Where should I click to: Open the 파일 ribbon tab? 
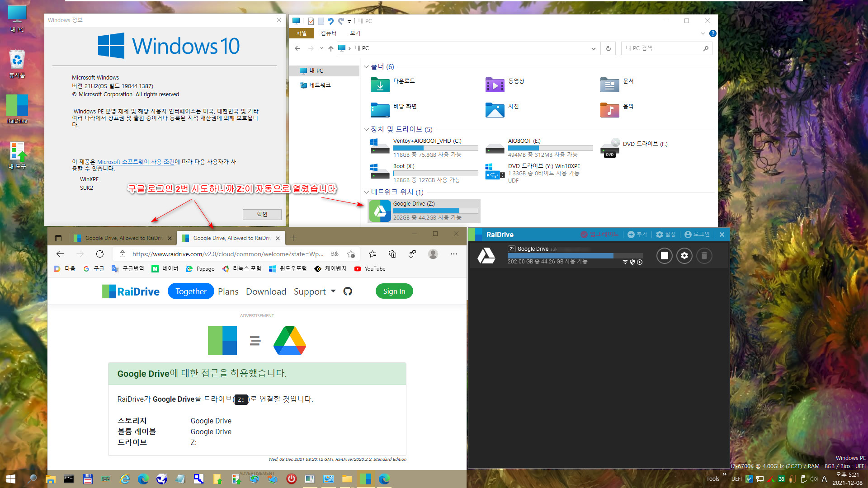coord(301,33)
